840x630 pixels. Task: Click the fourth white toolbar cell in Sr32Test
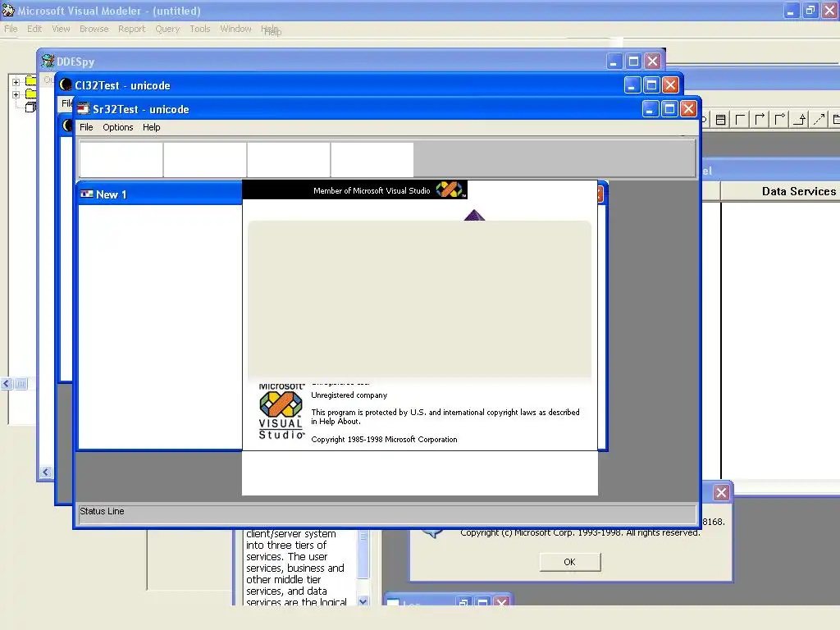tap(372, 159)
